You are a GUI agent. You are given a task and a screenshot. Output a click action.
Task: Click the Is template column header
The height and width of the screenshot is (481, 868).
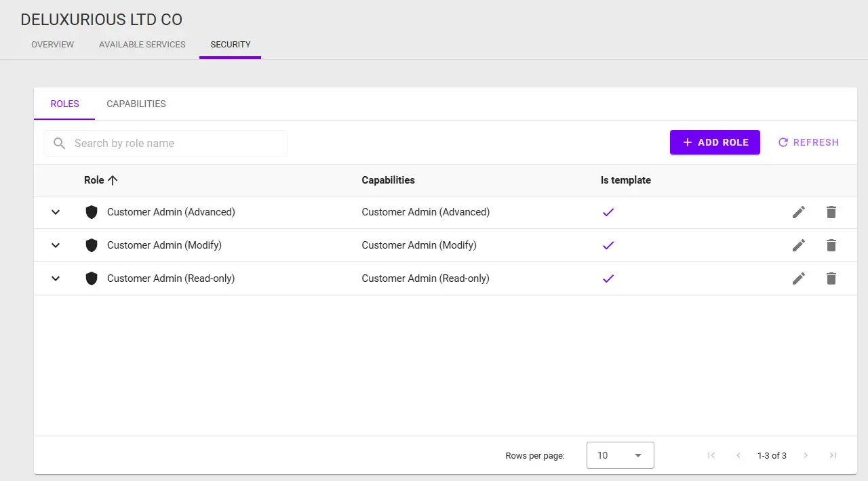click(626, 180)
